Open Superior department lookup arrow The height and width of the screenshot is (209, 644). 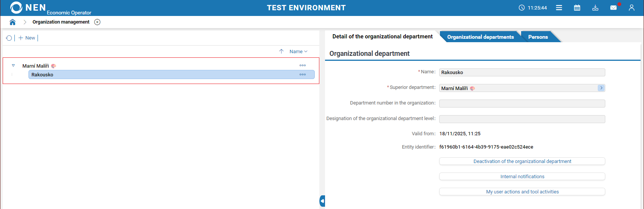coord(601,88)
